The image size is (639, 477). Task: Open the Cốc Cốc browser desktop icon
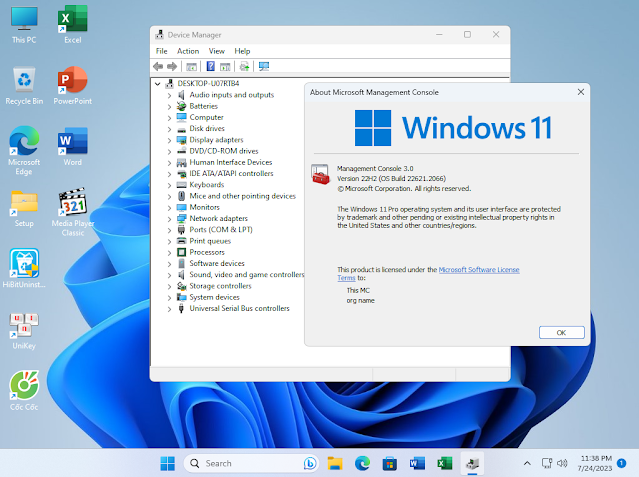pyautogui.click(x=23, y=386)
